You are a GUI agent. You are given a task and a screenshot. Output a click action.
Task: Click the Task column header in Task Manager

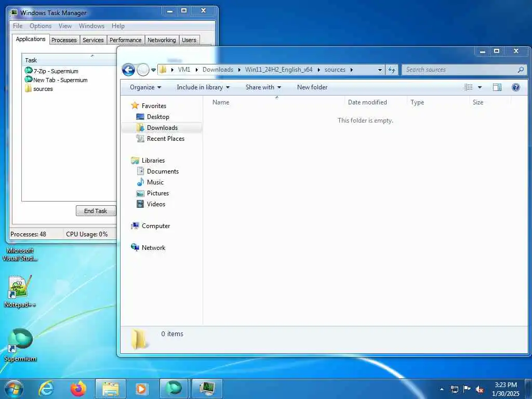point(69,60)
